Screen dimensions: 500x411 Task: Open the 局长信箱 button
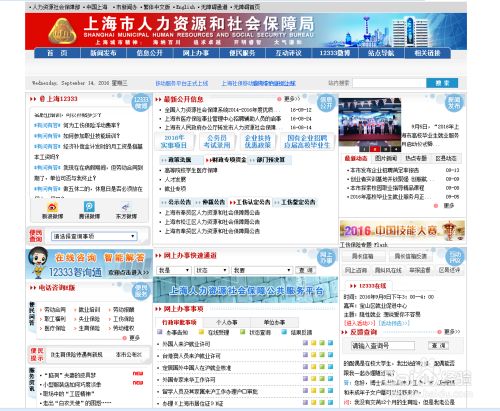pos(362,256)
